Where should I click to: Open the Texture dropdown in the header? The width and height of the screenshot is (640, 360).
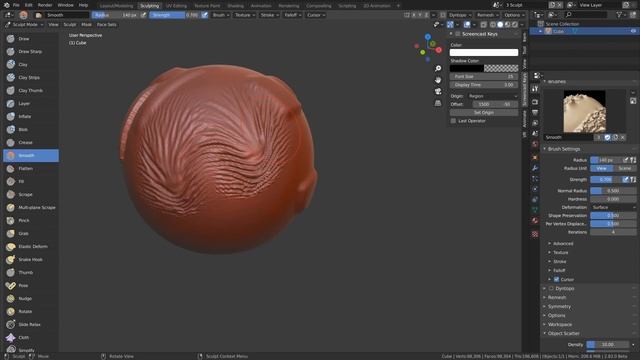(244, 15)
